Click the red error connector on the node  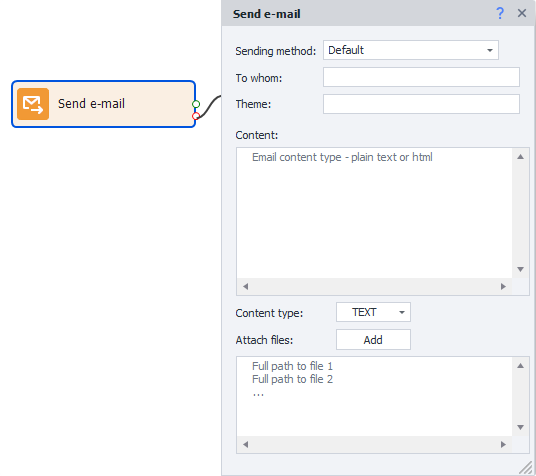[x=196, y=116]
